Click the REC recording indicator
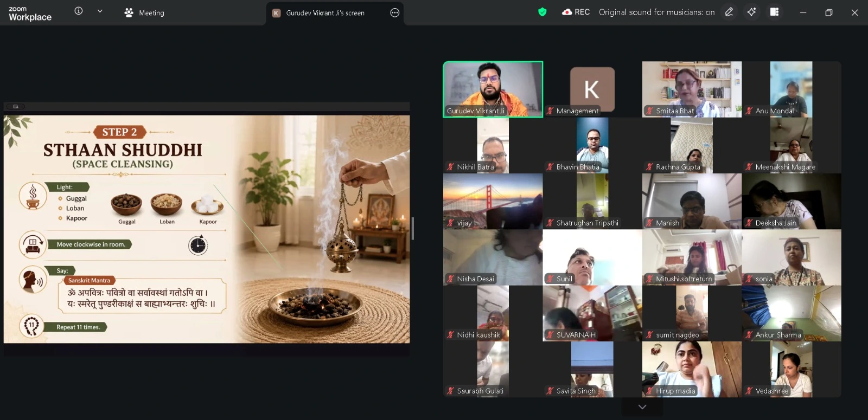This screenshot has width=868, height=420. pos(576,12)
